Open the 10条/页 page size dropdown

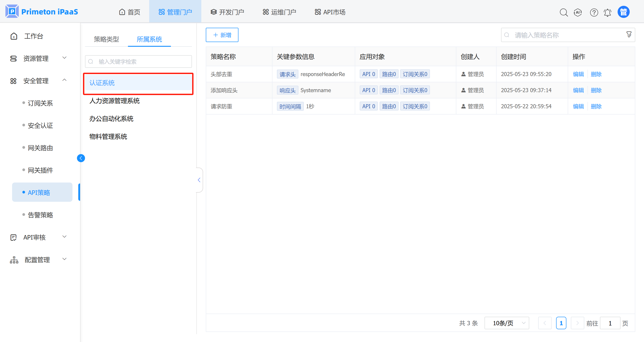pos(506,323)
